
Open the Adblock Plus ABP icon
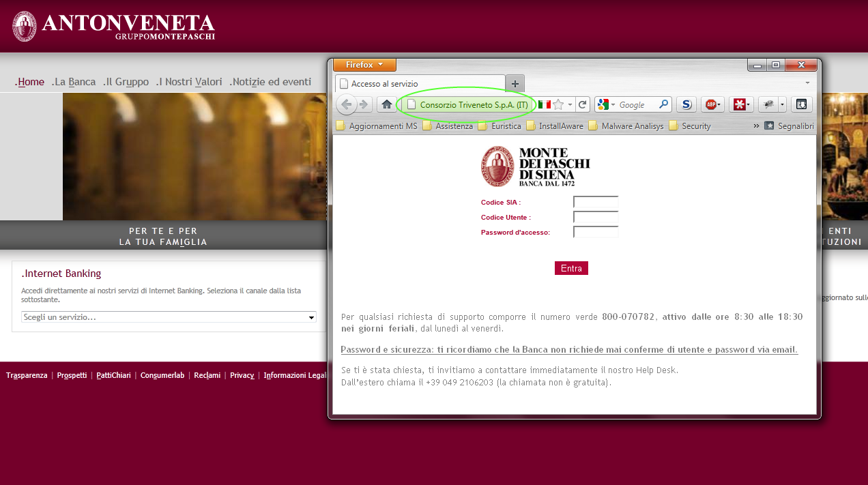[712, 104]
